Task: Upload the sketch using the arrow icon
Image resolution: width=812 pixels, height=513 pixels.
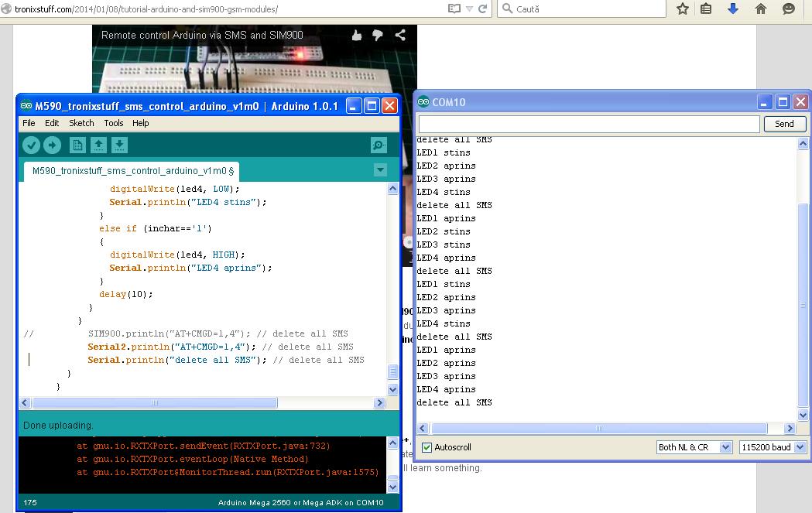Action: pos(51,145)
